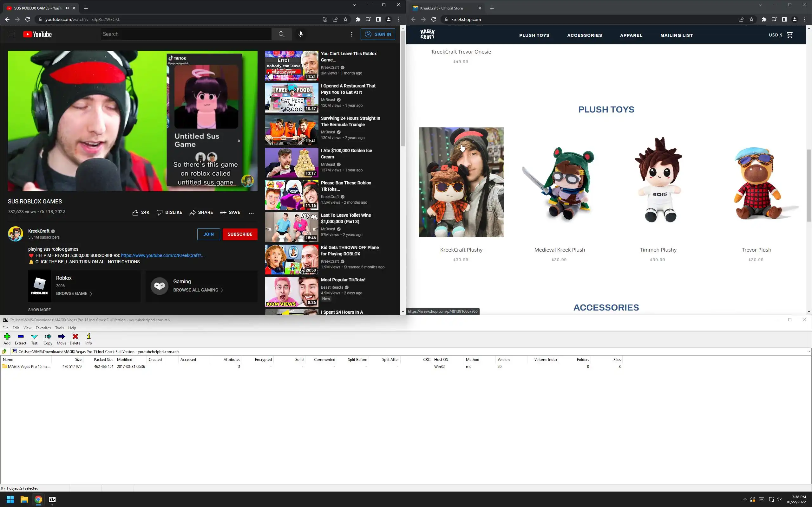Viewport: 812px width, 507px height.
Task: Click the 7-Zip Test toolbar icon
Action: (34, 339)
